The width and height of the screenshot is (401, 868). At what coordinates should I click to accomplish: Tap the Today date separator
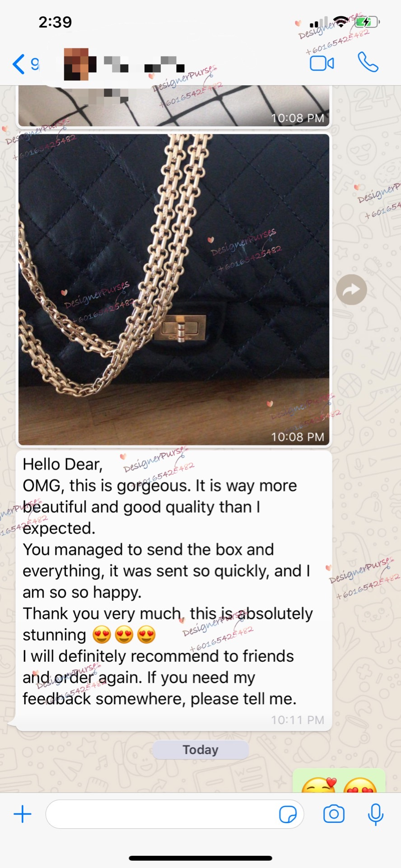tap(200, 750)
